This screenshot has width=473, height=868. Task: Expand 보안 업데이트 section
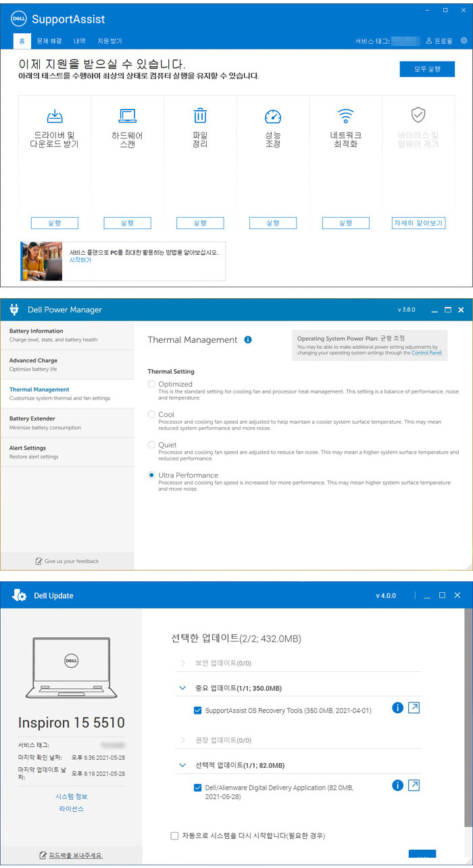click(x=182, y=663)
